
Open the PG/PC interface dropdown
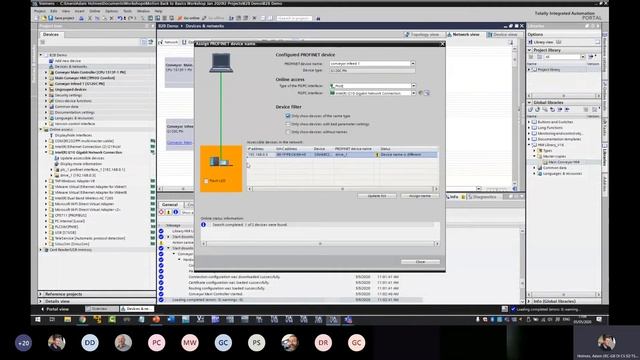coord(413,93)
